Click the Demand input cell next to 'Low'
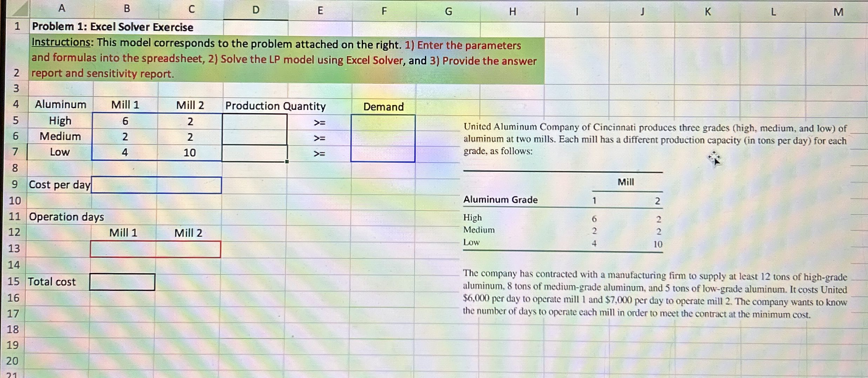Viewport: 868px width, 378px height. tap(383, 152)
